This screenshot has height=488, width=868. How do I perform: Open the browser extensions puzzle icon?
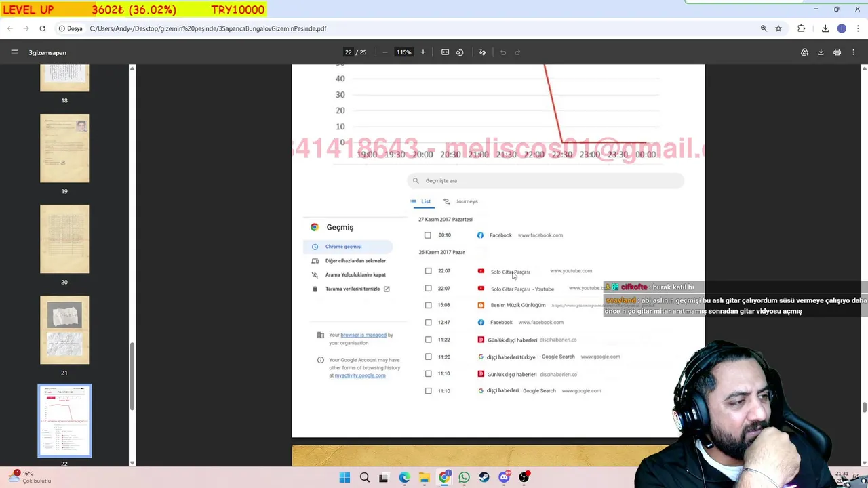[x=802, y=28]
